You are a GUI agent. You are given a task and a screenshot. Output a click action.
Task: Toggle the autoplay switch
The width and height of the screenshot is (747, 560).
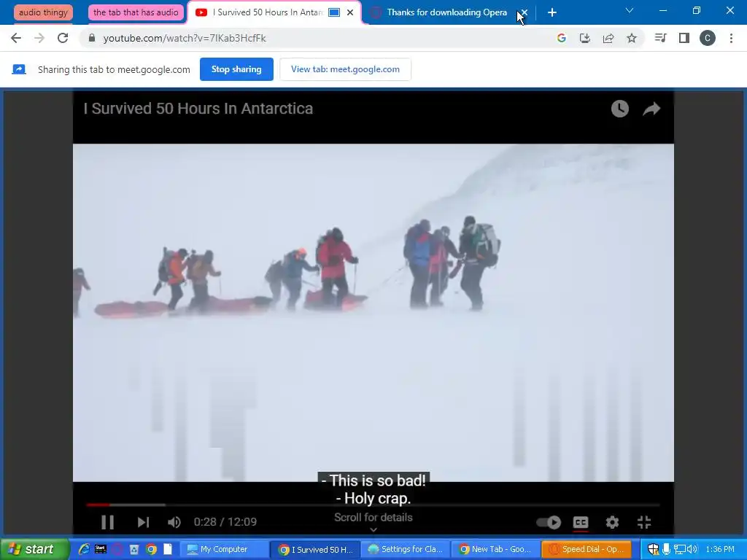(x=549, y=522)
